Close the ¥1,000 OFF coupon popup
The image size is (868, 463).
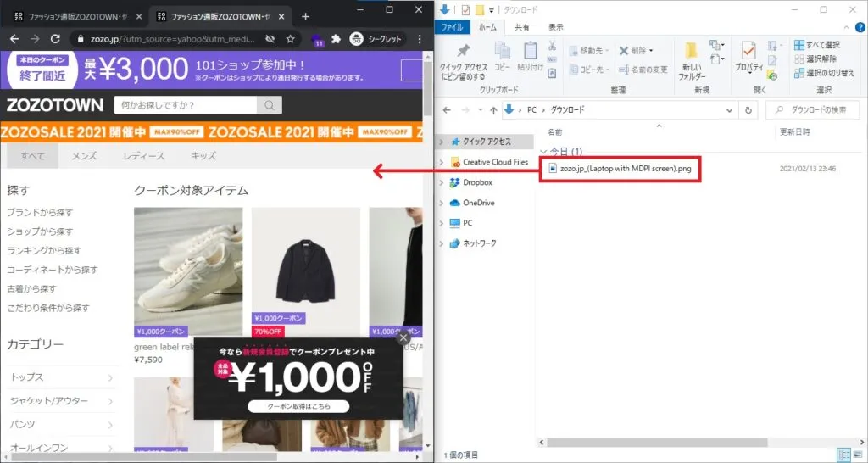tap(403, 337)
